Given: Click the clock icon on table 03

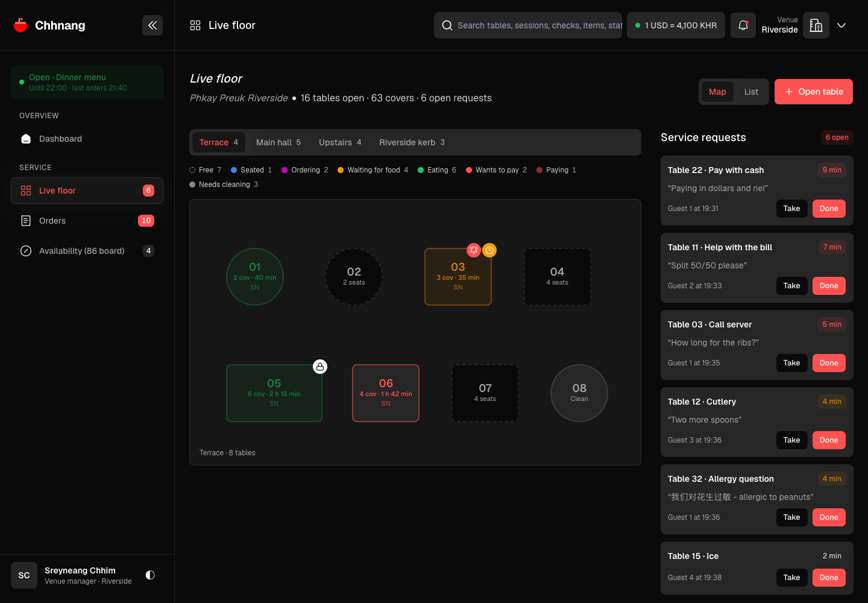Looking at the screenshot, I should click(489, 250).
